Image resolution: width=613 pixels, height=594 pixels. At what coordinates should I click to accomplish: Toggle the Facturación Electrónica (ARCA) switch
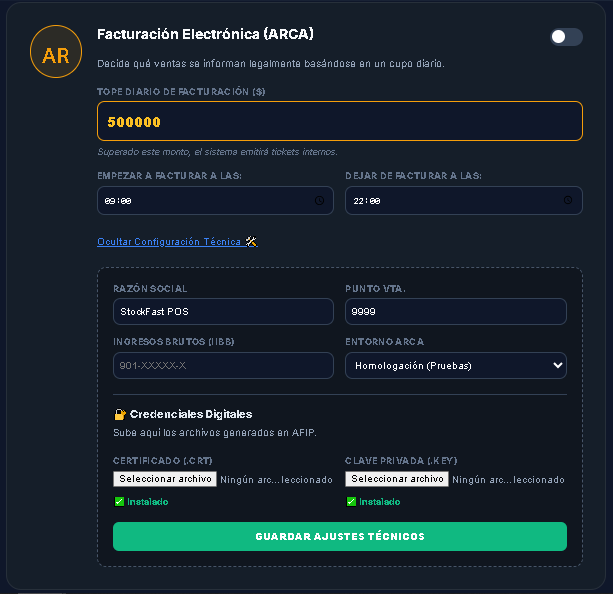pyautogui.click(x=565, y=37)
